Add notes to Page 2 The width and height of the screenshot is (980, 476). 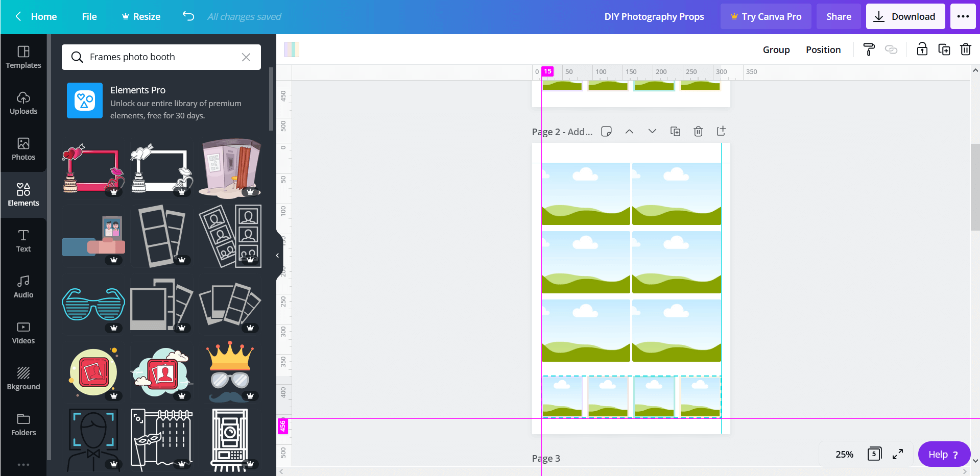pyautogui.click(x=606, y=131)
